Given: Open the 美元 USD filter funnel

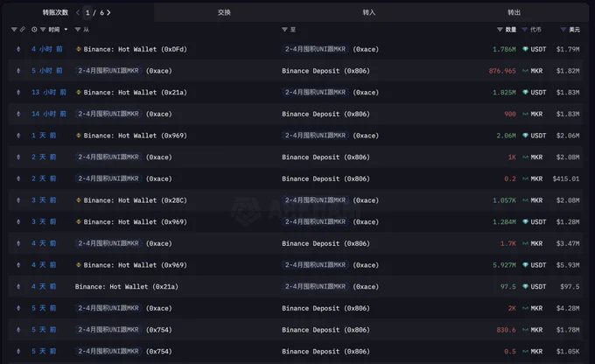Looking at the screenshot, I should tap(563, 29).
